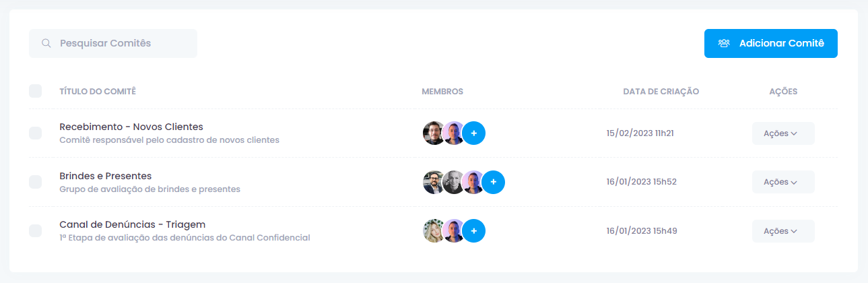Open the Brindes e Presentes committee title

coord(105,176)
